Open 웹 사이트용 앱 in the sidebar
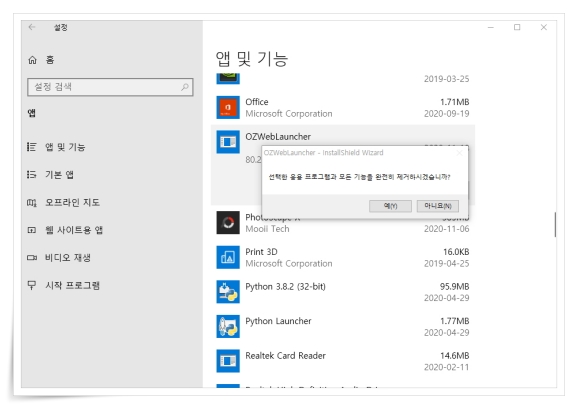Screen dimensions: 578x409 tap(74, 230)
